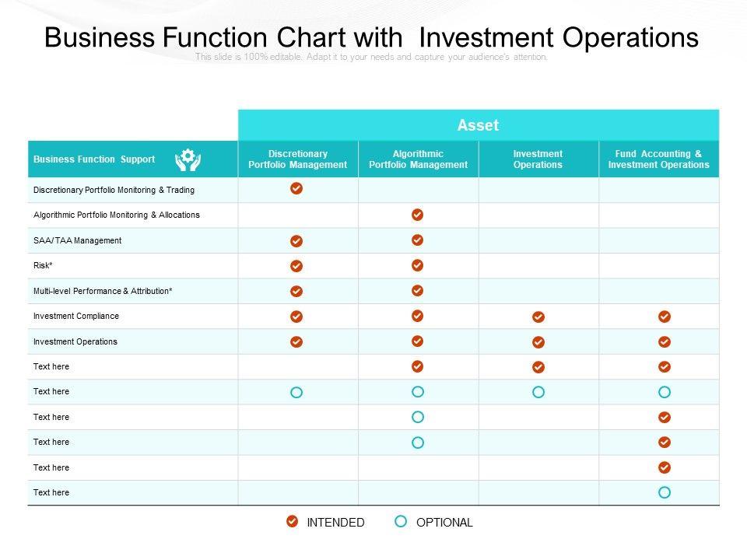747x560 pixels.
Task: Click the Investment Compliance row label
Action: point(76,317)
